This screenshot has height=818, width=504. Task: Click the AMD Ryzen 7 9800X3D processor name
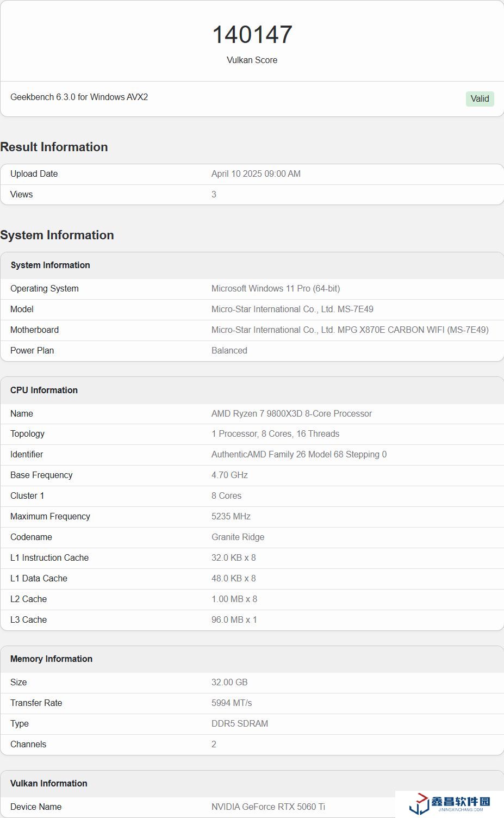291,413
